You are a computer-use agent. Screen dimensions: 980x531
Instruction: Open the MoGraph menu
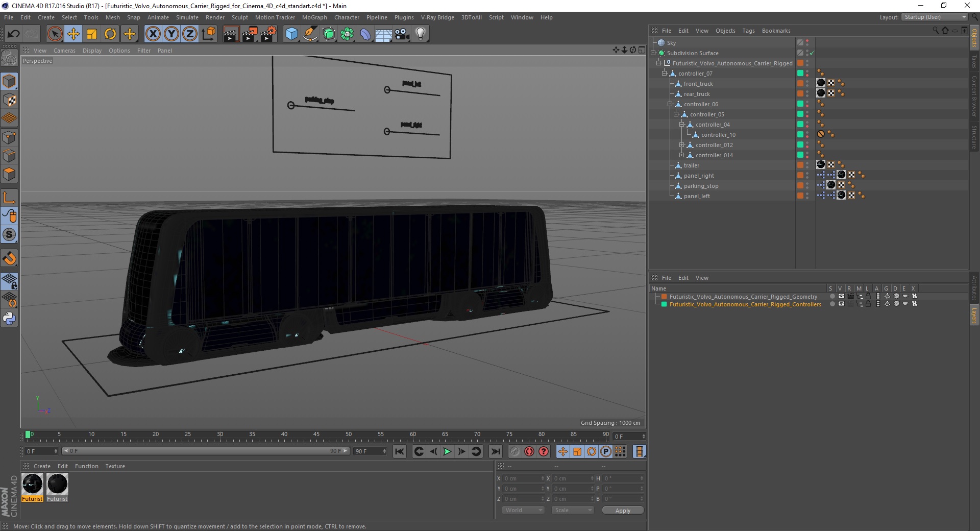[314, 17]
